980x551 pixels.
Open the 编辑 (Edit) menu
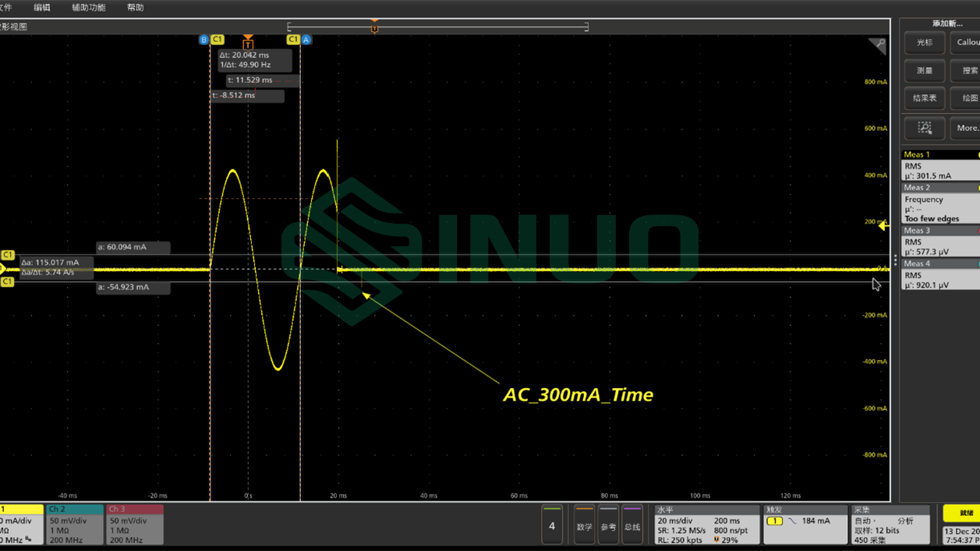pyautogui.click(x=42, y=8)
